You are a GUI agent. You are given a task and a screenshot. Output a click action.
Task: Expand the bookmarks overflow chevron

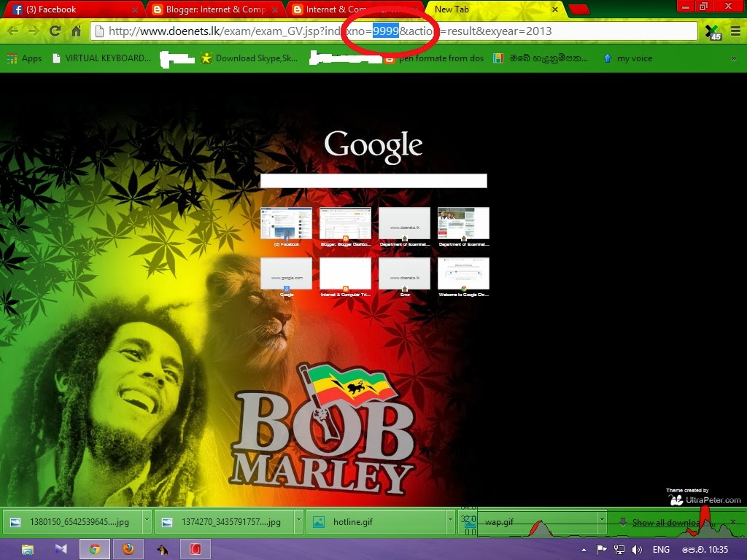734,58
